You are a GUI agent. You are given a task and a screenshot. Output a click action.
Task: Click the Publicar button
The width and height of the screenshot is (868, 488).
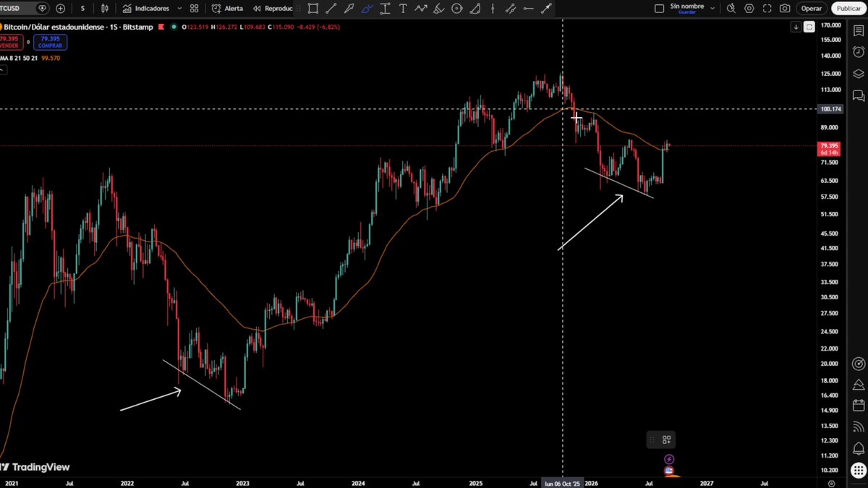point(847,9)
